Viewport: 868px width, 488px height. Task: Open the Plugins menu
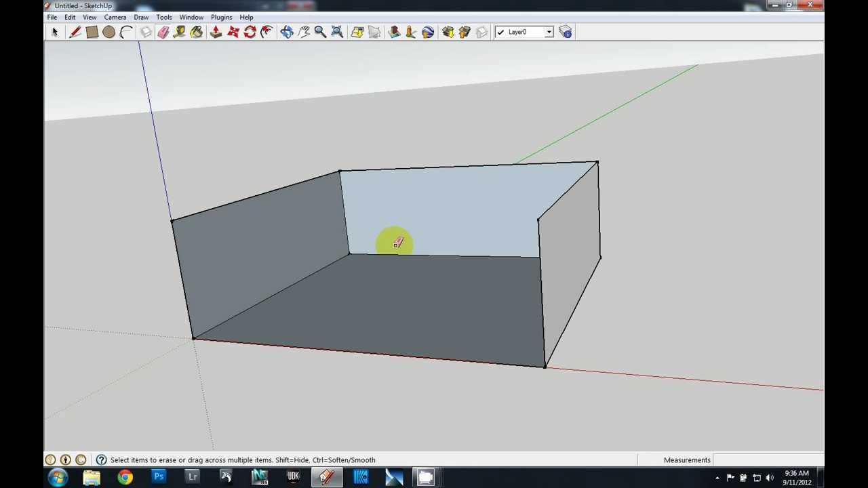pos(221,17)
